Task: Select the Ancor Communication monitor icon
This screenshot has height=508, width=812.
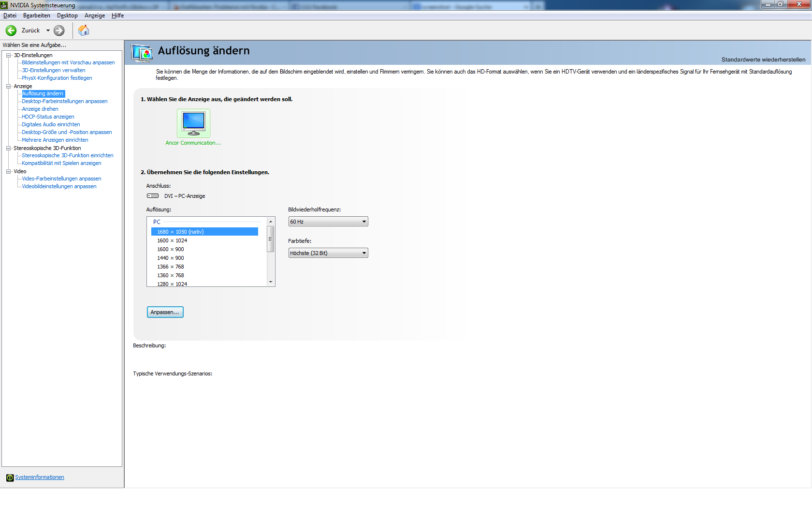Action: [x=193, y=123]
